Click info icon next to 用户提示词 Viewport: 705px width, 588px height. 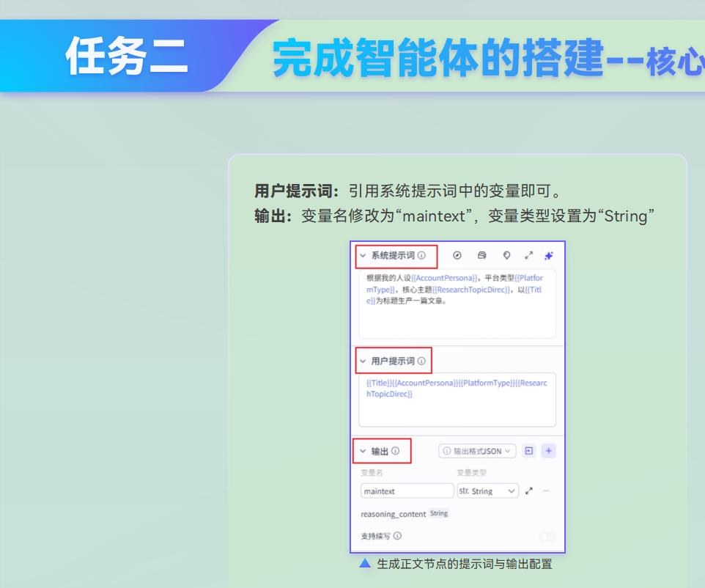pyautogui.click(x=421, y=361)
